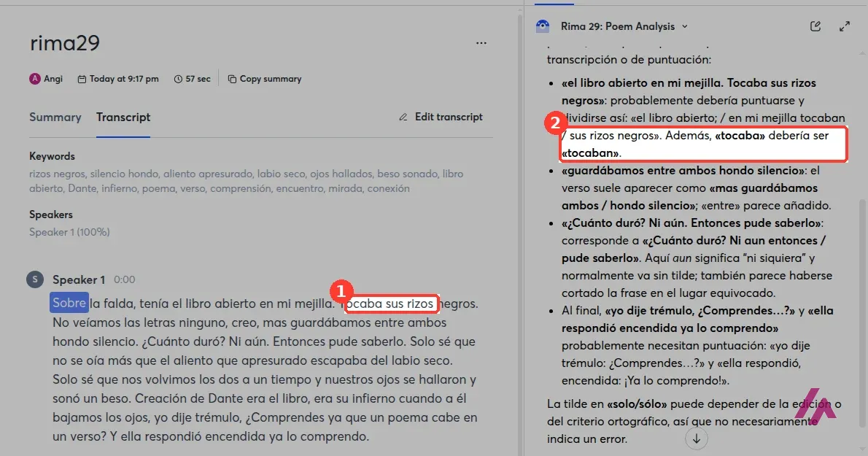Click the AI chat assistant icon
868x456 pixels.
543,26
